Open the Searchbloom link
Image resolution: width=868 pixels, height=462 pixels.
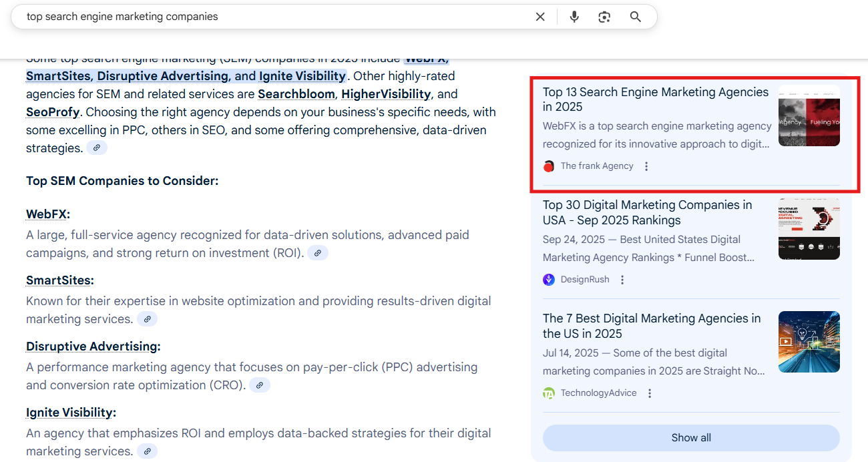(296, 93)
